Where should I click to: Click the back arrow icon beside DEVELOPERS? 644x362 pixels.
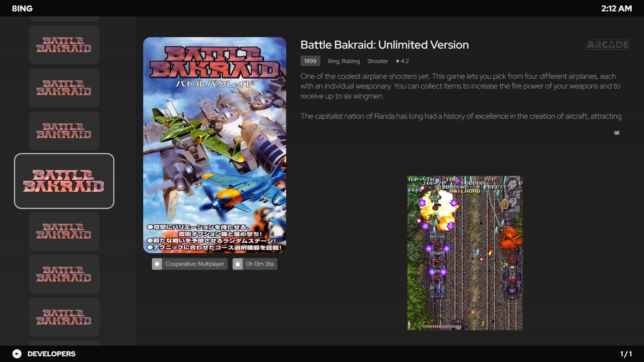pyautogui.click(x=17, y=354)
